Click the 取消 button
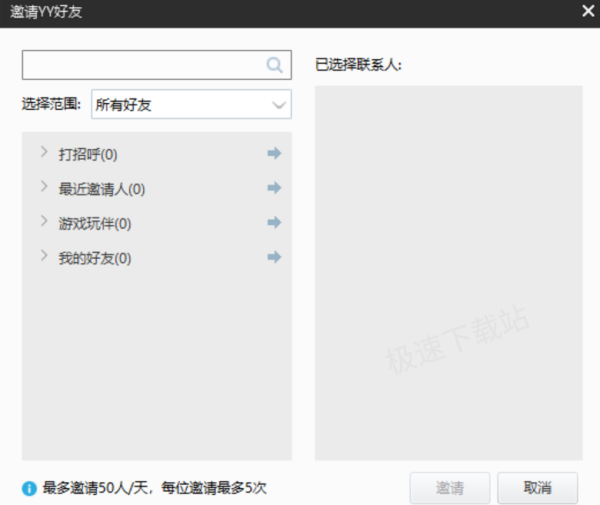600x505 pixels. 537,488
